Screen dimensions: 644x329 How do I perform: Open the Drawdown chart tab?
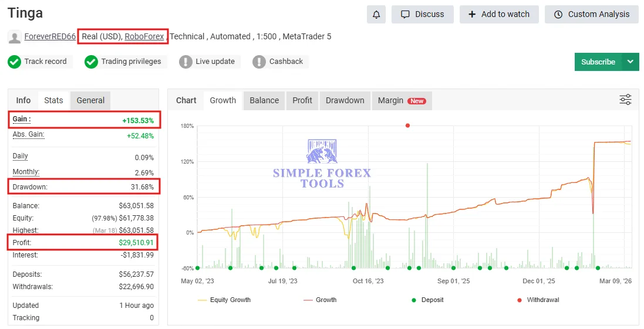click(x=345, y=100)
